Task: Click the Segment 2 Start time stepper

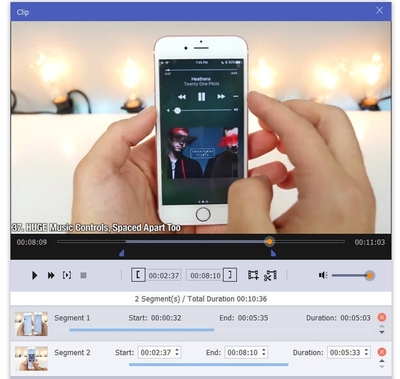Action: [177, 352]
